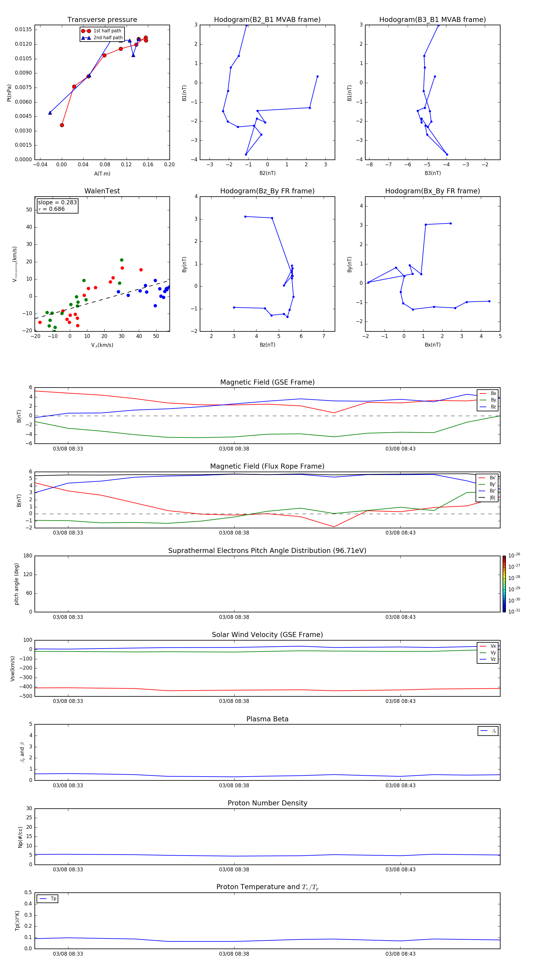Image resolution: width=535 pixels, height=980 pixels.
Task: Select the 10^-31 colour bar label
Action: coord(514,611)
